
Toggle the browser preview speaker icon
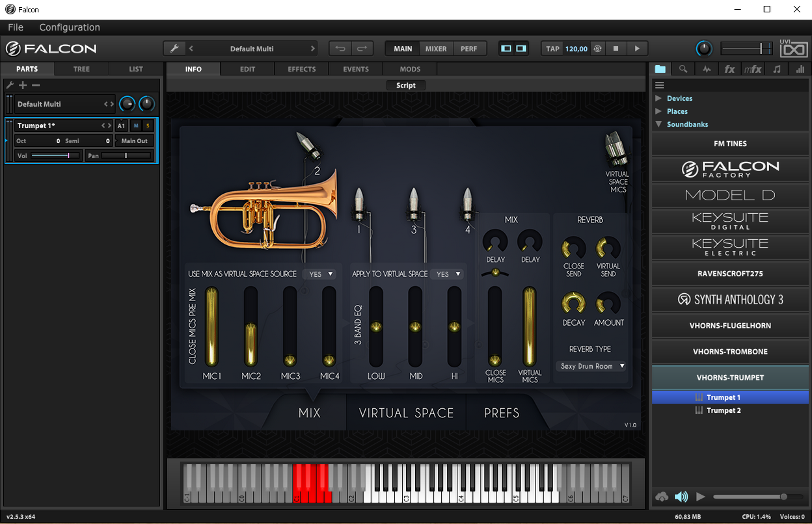pos(681,497)
